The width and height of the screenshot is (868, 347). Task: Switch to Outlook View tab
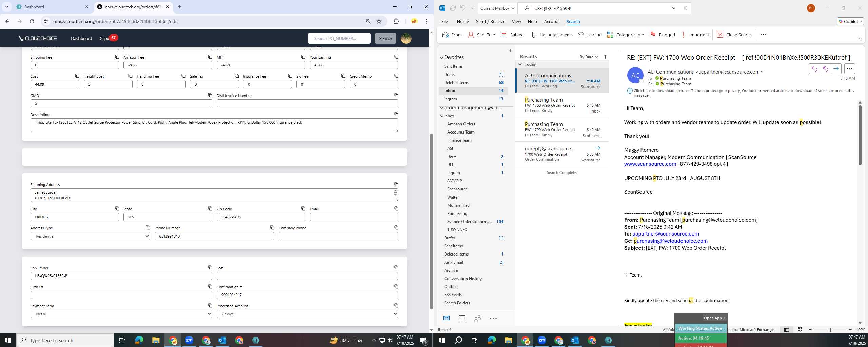pos(516,21)
